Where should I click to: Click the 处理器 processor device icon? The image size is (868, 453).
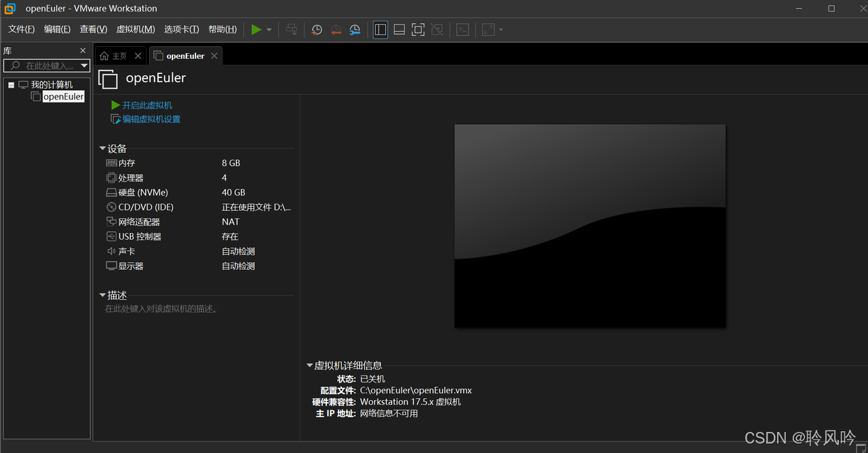[x=111, y=178]
